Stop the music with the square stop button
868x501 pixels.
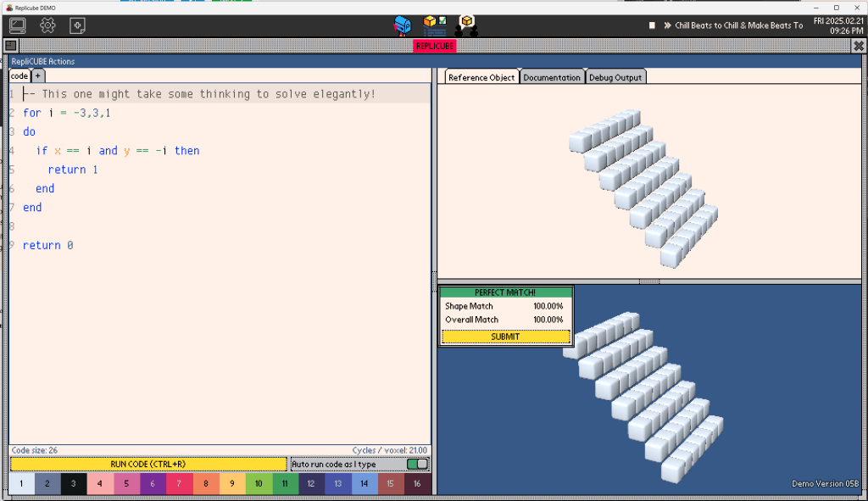point(652,25)
